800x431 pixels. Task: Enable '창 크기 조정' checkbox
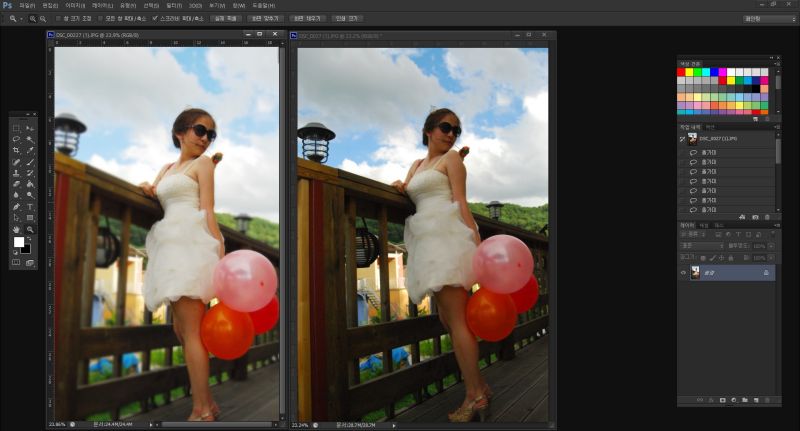[58, 18]
